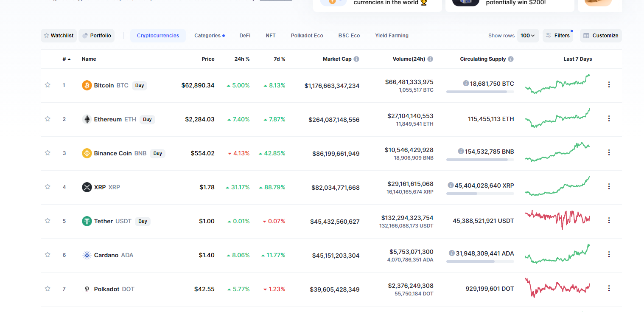Click the Buy button next to Tether
This screenshot has width=644, height=312.
pos(143,221)
